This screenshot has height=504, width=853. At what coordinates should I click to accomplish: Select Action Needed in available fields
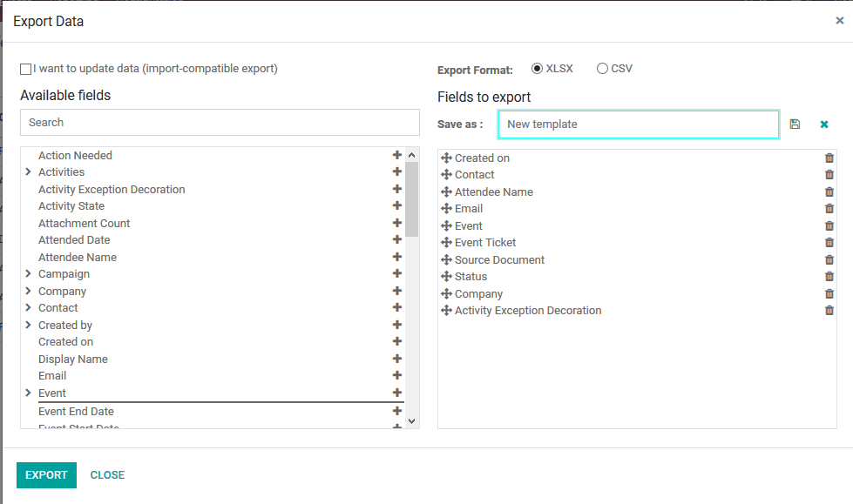coord(75,156)
